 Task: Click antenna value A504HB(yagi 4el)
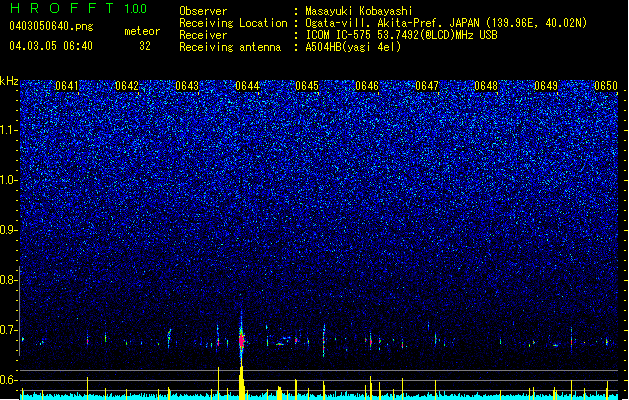(353, 47)
